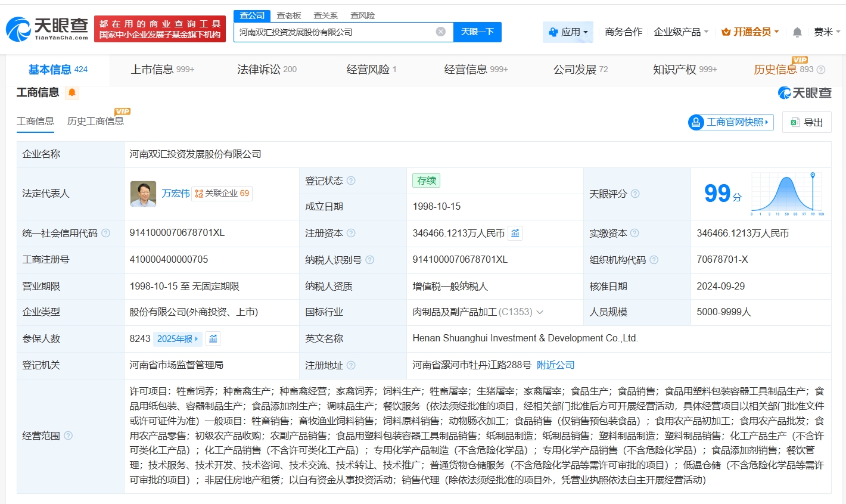Open the 知识产权 tab

click(x=685, y=70)
